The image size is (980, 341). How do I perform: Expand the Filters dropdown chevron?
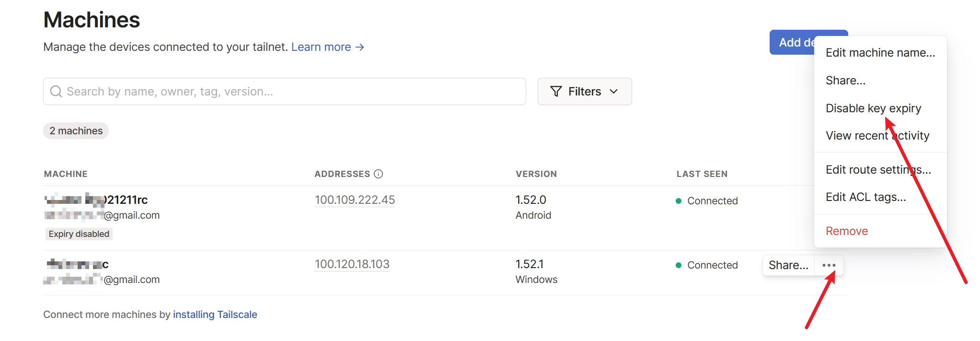coord(614,92)
